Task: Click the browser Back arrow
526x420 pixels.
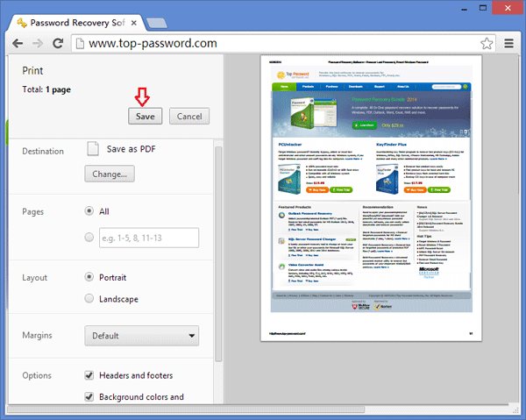Action: pos(17,42)
